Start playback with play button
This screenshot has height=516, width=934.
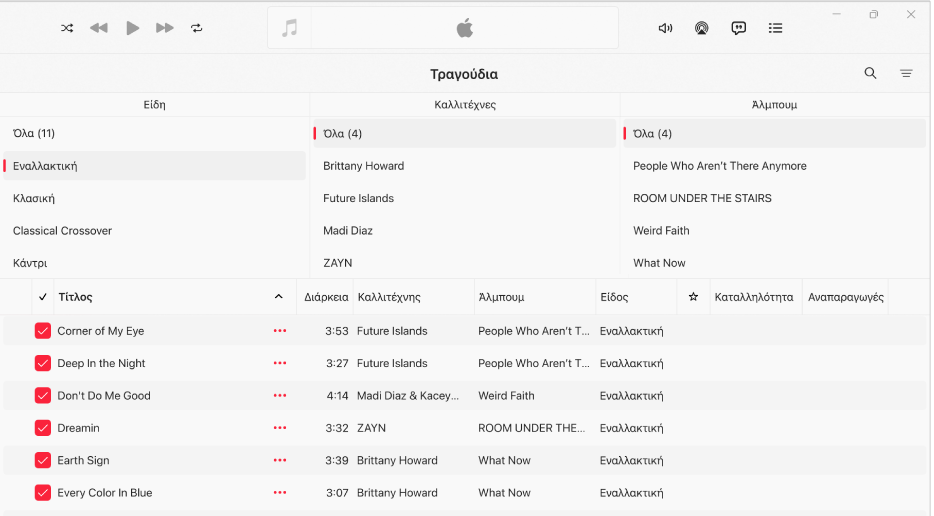[x=132, y=28]
